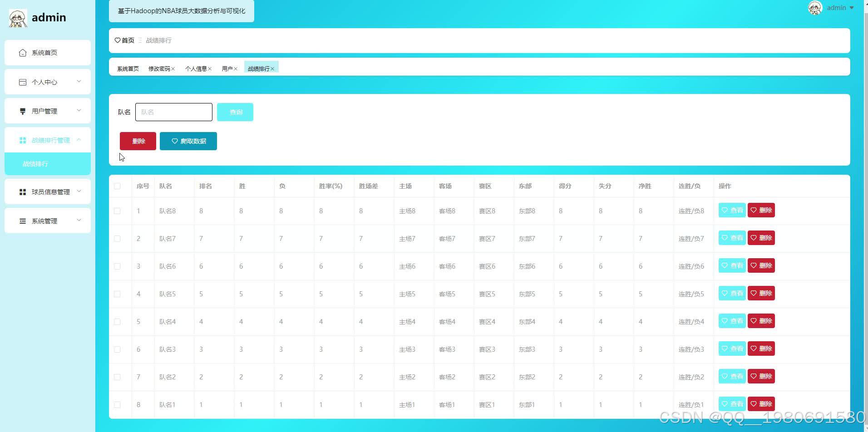The image size is (868, 432).
Task: Click the grid icon beside 球员信息管理
Action: click(23, 192)
